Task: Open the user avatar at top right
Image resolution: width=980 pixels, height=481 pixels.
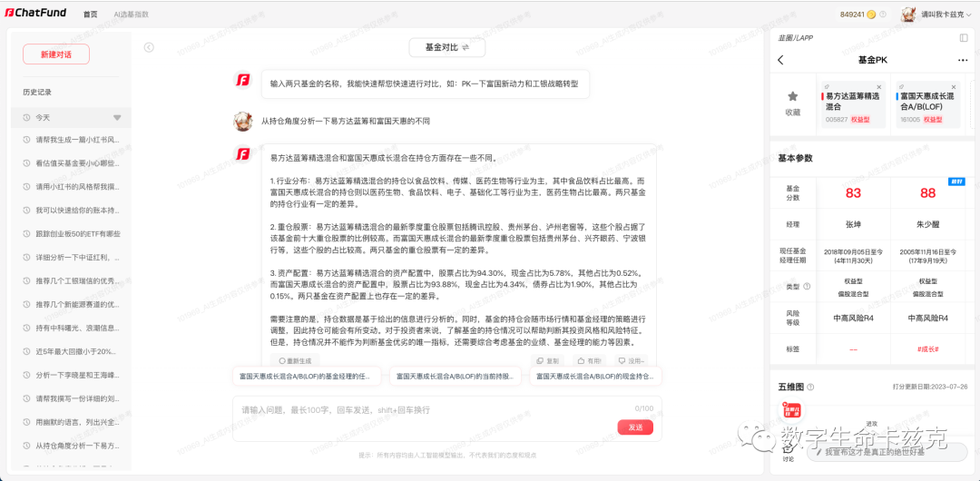Action: tap(908, 14)
